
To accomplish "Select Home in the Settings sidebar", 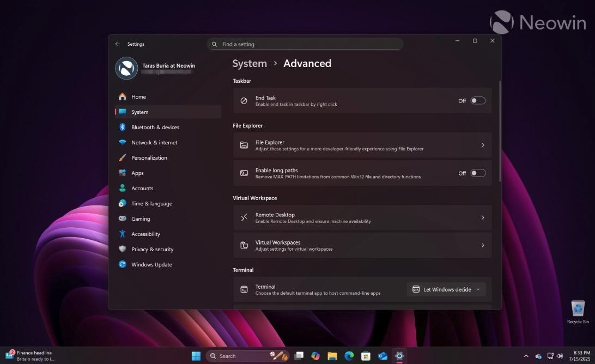I will [138, 96].
